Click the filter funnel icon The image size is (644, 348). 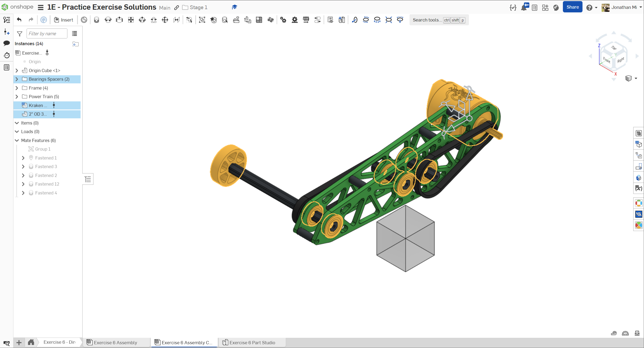click(x=20, y=34)
